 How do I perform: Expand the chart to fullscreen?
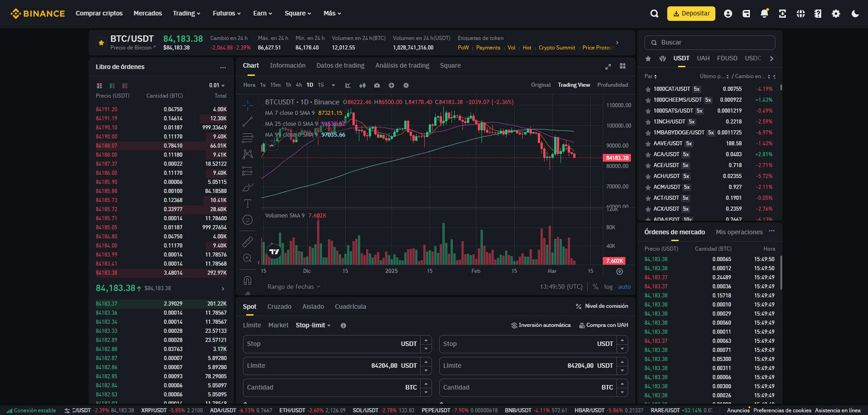click(608, 66)
